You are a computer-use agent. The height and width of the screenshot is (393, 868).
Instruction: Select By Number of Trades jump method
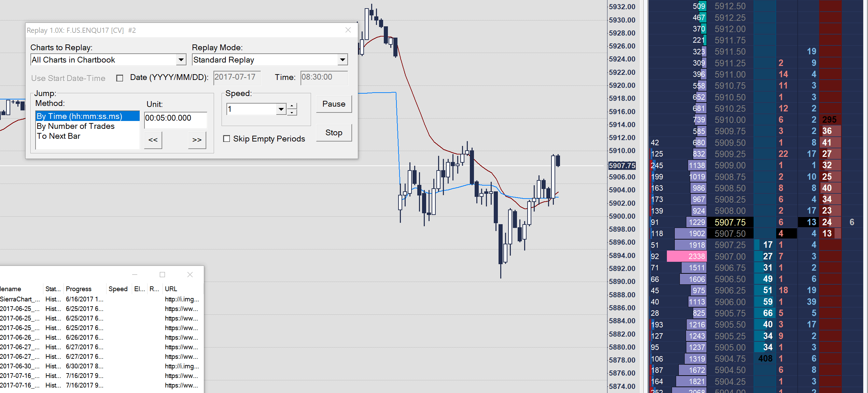pyautogui.click(x=75, y=126)
